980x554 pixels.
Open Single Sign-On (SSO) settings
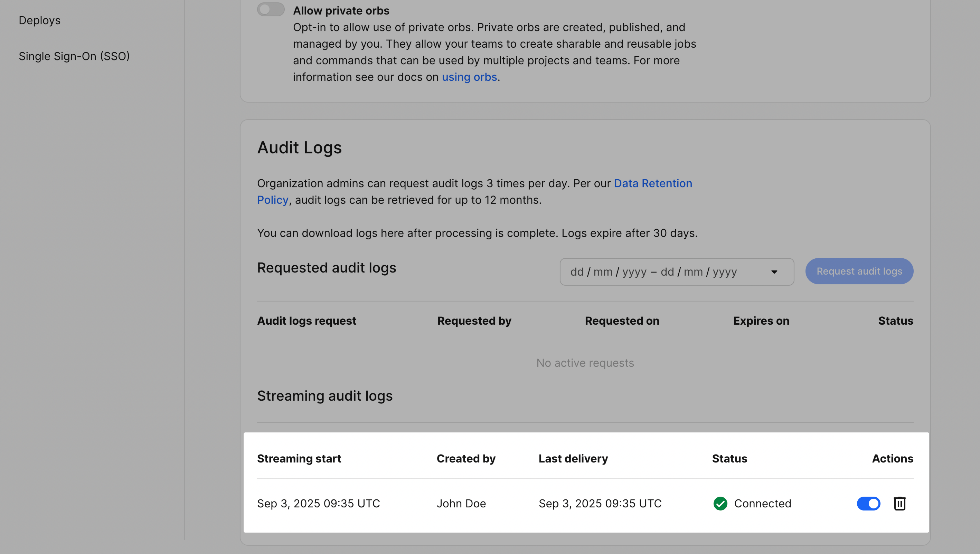[x=74, y=56]
